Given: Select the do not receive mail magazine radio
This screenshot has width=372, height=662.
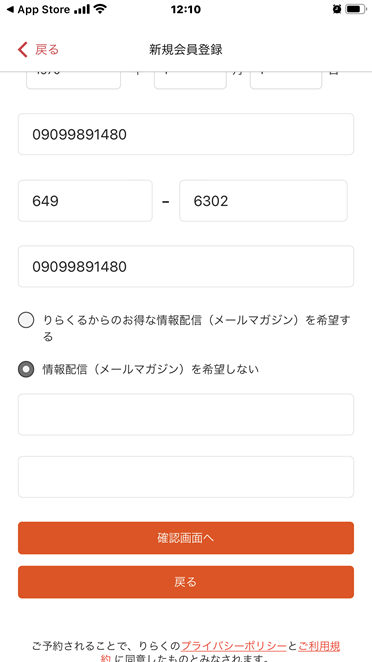Looking at the screenshot, I should pos(26,369).
